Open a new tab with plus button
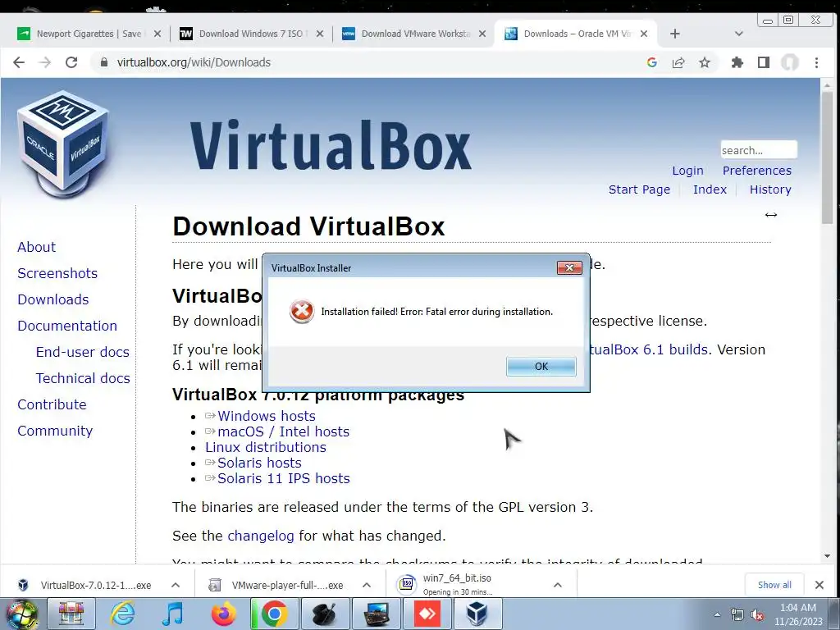The width and height of the screenshot is (840, 630). click(x=675, y=34)
